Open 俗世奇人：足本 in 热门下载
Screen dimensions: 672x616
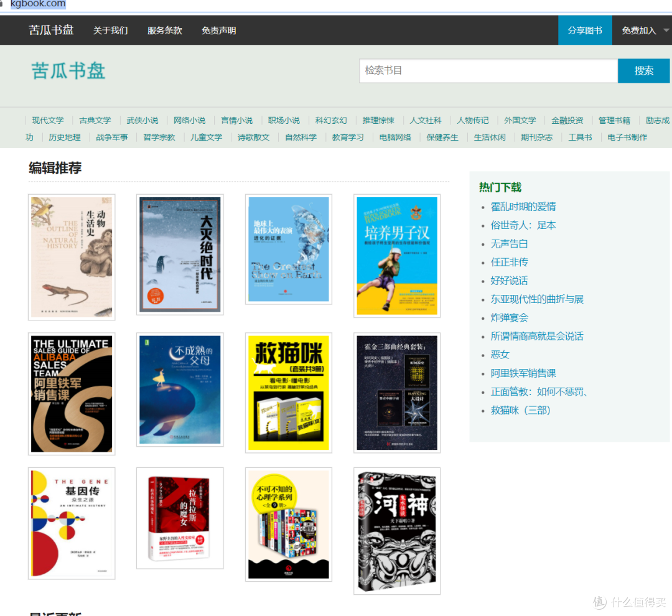click(x=523, y=225)
